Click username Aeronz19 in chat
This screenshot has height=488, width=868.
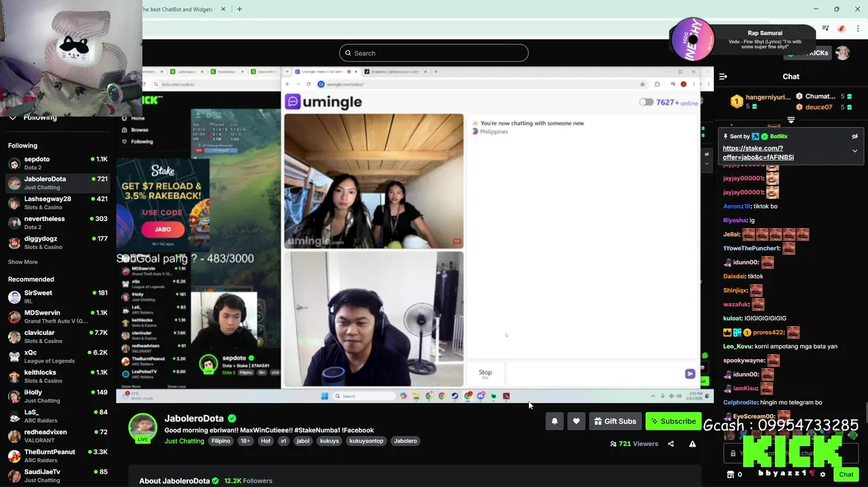tap(736, 206)
